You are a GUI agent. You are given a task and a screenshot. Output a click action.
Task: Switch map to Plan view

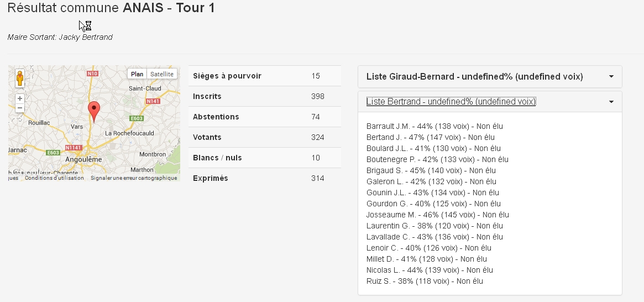(137, 74)
